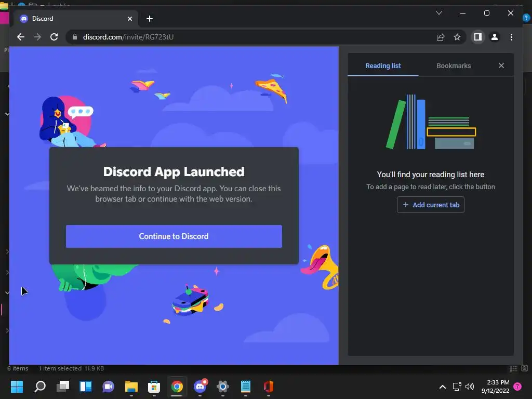The image size is (532, 399).
Task: Minimize the Chrome window
Action: coord(463,13)
